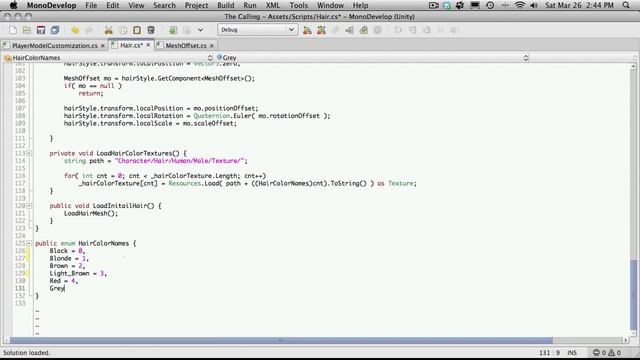Switch to the MeshOffset.cs tab

click(x=186, y=46)
